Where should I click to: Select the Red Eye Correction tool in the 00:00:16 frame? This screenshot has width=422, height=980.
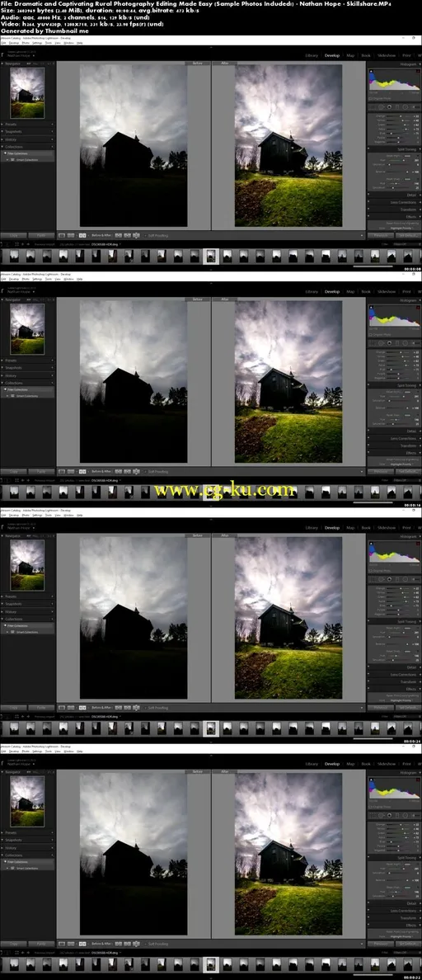[389, 343]
